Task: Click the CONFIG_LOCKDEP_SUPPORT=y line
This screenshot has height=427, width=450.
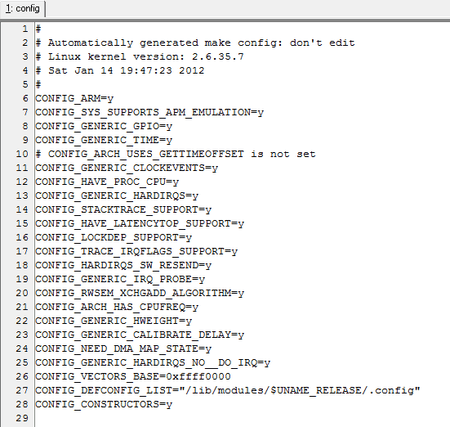Action: click(114, 238)
